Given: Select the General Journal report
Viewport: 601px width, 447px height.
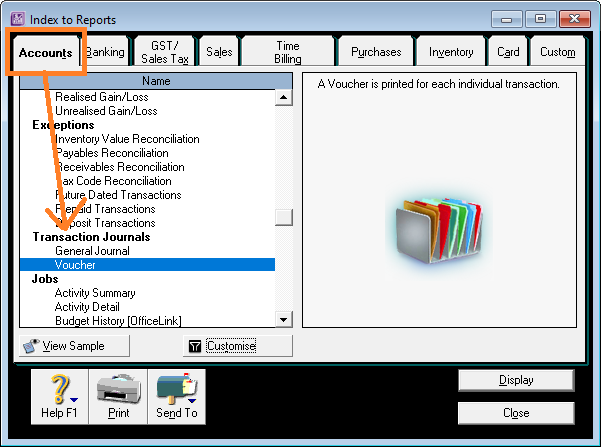Looking at the screenshot, I should click(92, 251).
